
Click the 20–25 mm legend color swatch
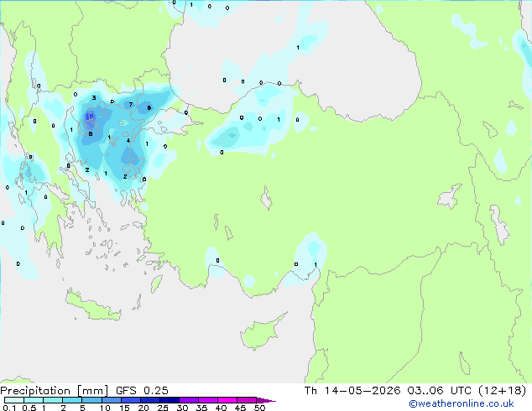150,400
